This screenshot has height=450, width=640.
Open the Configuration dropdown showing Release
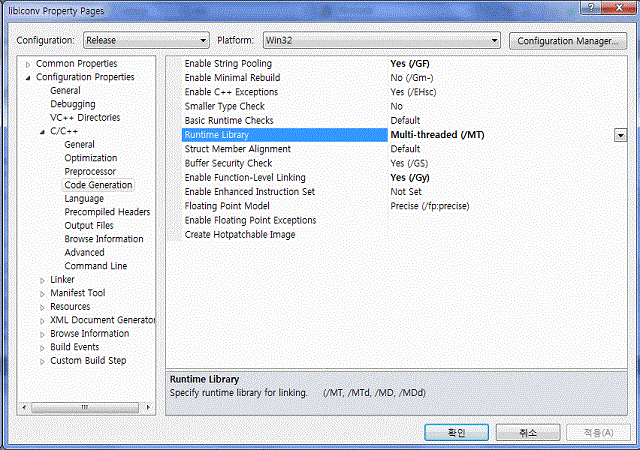click(146, 40)
